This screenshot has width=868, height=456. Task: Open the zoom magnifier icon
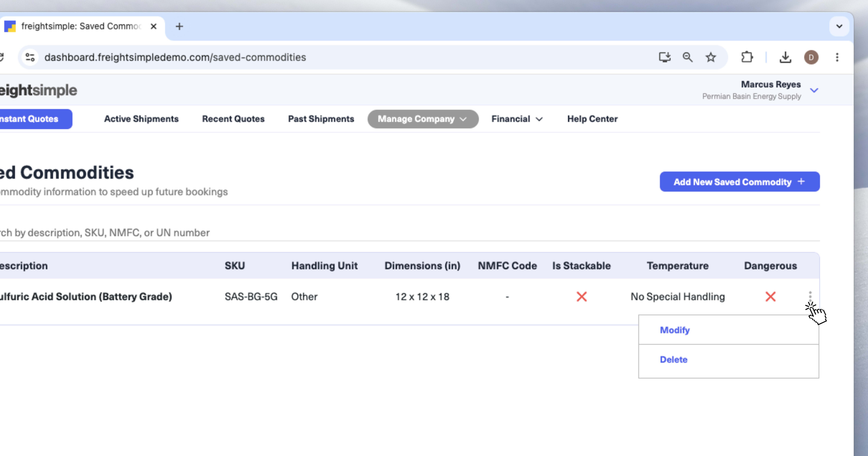[688, 57]
